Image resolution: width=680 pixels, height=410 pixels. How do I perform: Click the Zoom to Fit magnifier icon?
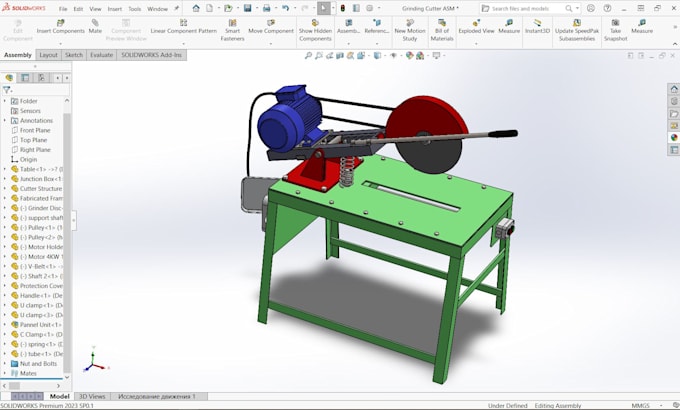[x=308, y=56]
